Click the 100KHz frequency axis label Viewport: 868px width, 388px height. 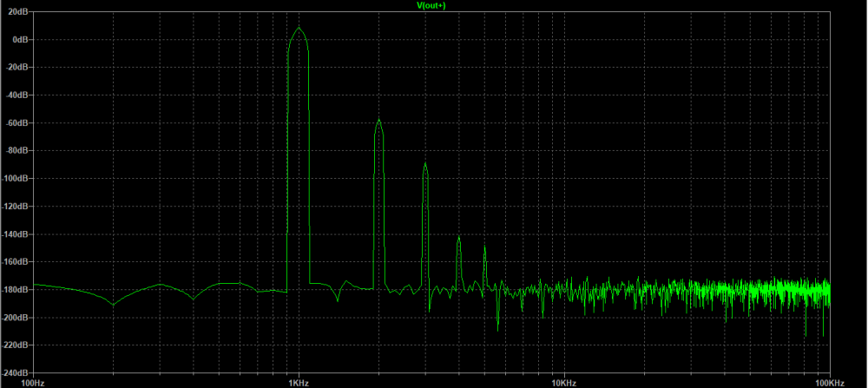[830, 383]
